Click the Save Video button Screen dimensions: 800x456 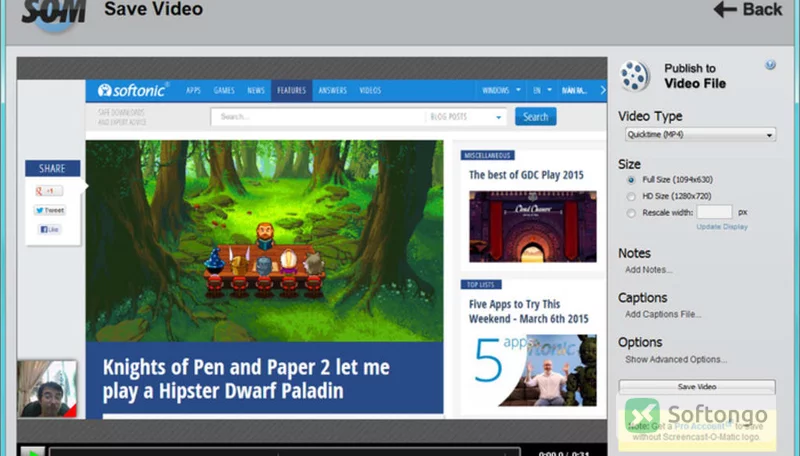point(697,387)
